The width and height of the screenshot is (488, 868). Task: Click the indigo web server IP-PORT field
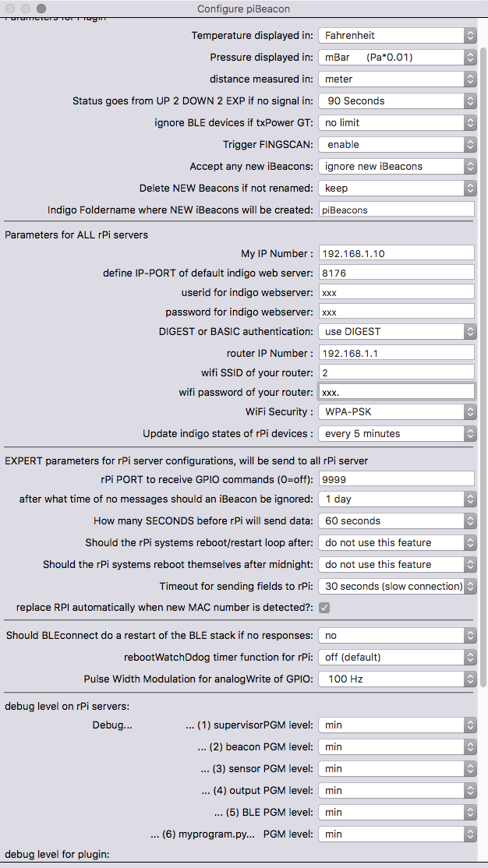pos(397,273)
